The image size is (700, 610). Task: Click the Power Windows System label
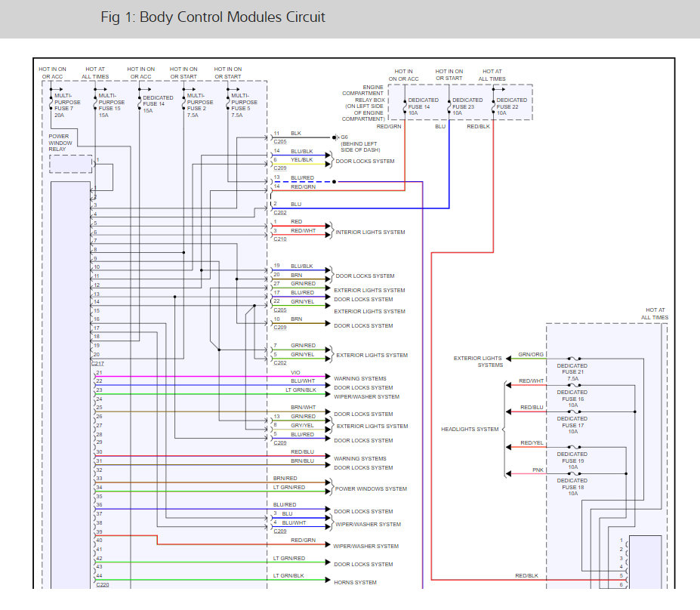371,489
